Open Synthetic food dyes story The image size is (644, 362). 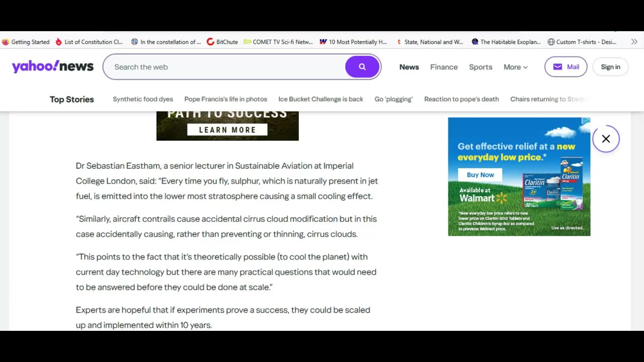tap(143, 99)
